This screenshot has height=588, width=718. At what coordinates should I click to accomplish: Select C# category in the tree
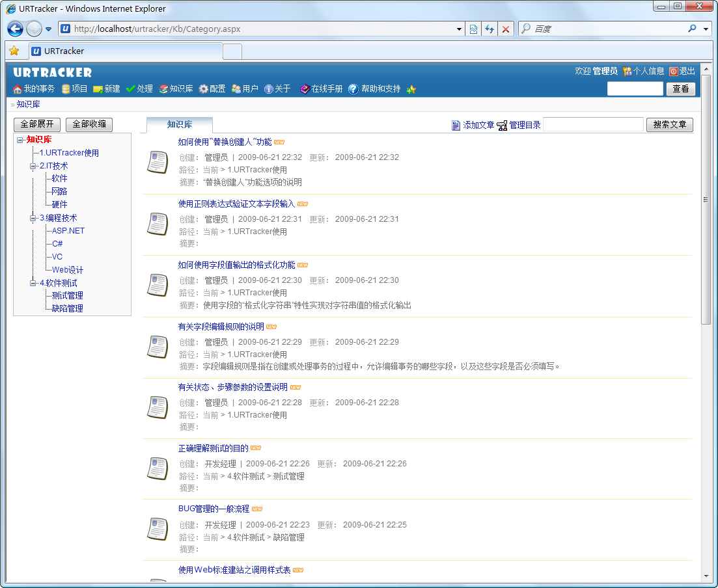click(57, 244)
